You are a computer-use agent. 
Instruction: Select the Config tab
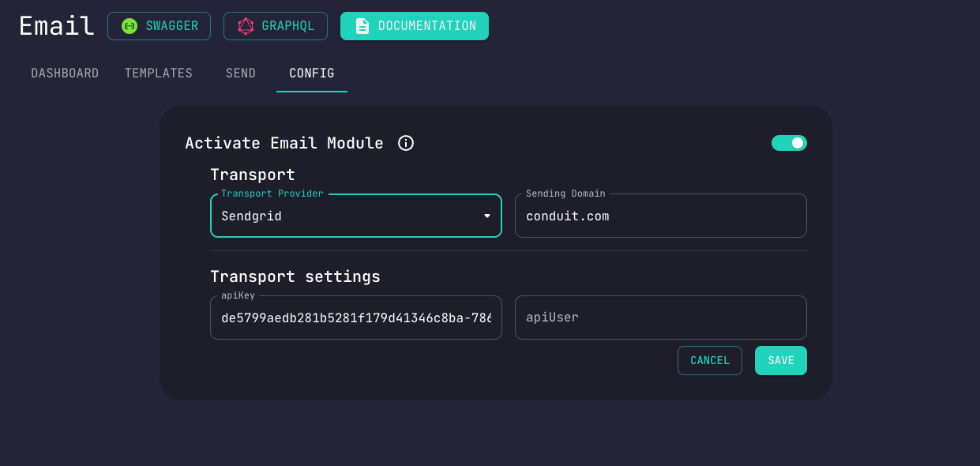[312, 73]
